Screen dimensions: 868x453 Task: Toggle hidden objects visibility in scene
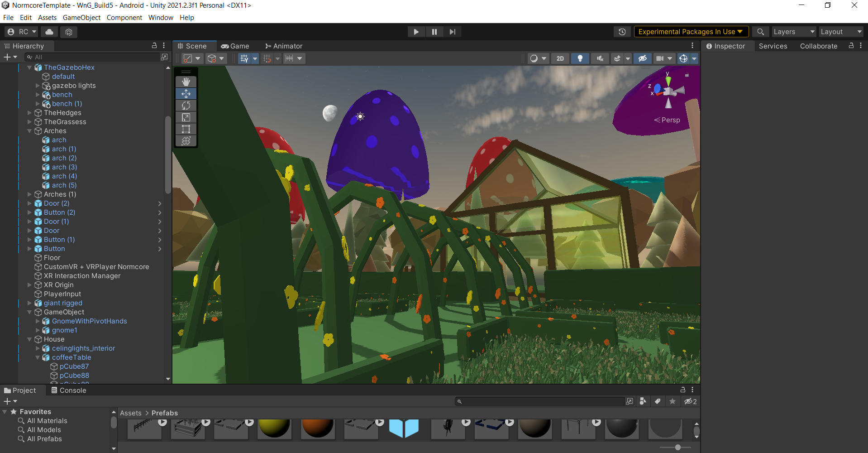[642, 58]
